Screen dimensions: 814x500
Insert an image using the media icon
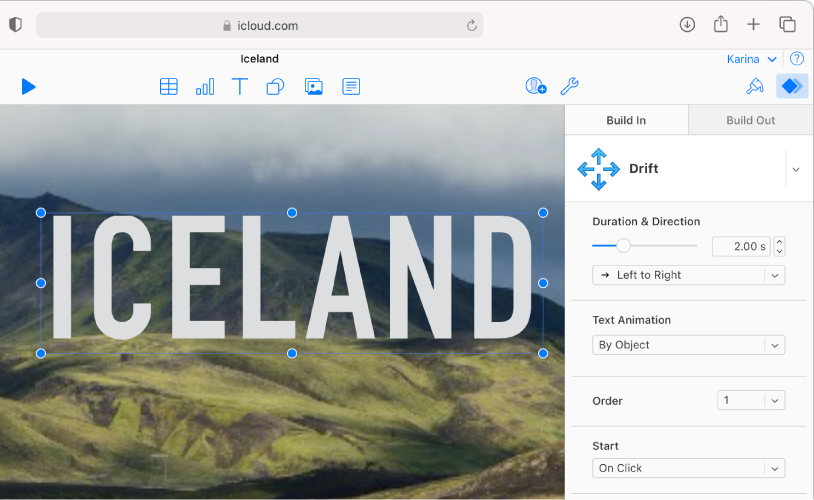(314, 87)
